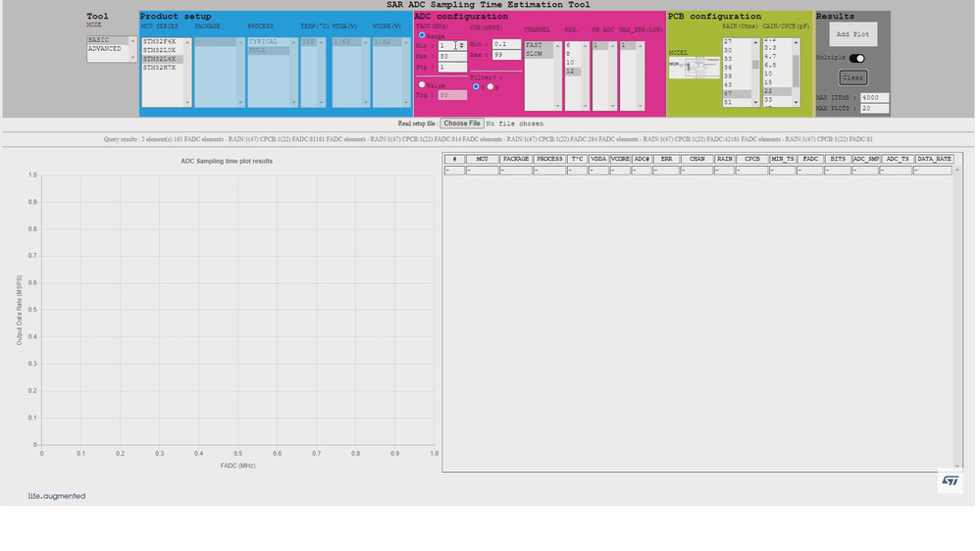Click the Add Plot button
Viewport: 980px width, 551px height.
(x=853, y=34)
